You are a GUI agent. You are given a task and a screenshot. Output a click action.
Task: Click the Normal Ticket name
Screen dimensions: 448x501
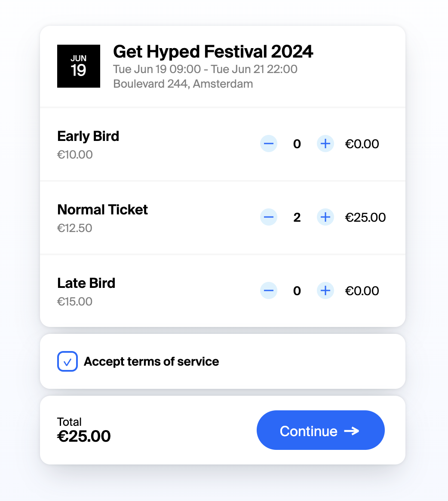point(102,210)
